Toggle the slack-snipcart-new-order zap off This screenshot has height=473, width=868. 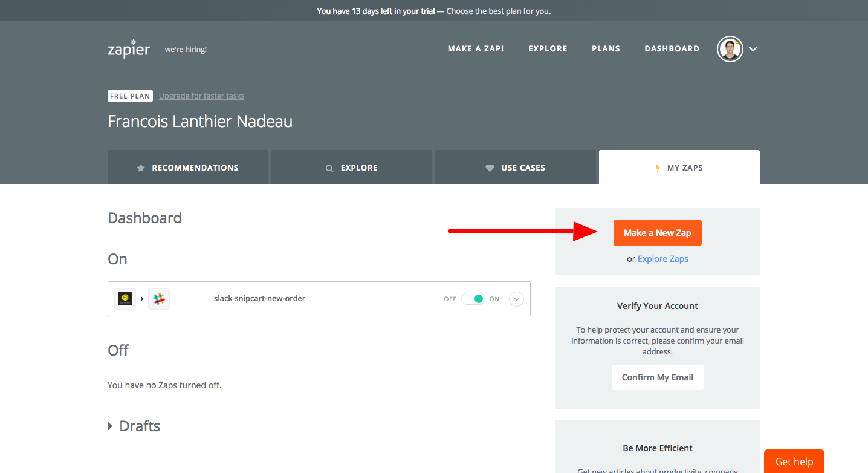click(473, 299)
